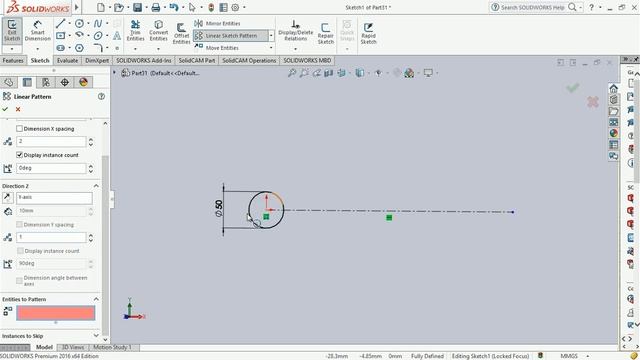Cancel Linear Pattern with red X
The width and height of the screenshot is (640, 360).
click(18, 109)
